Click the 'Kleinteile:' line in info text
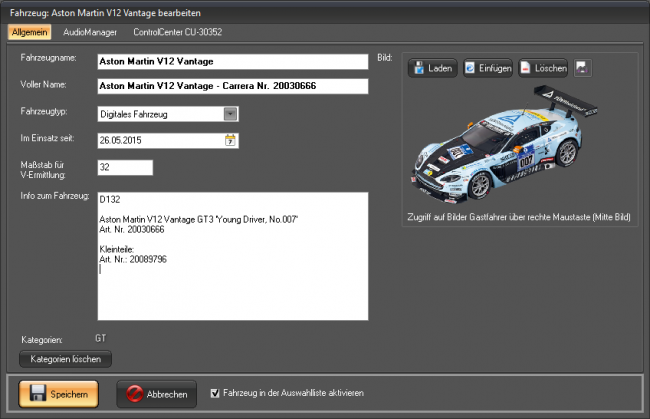The height and width of the screenshot is (419, 650). 116,249
